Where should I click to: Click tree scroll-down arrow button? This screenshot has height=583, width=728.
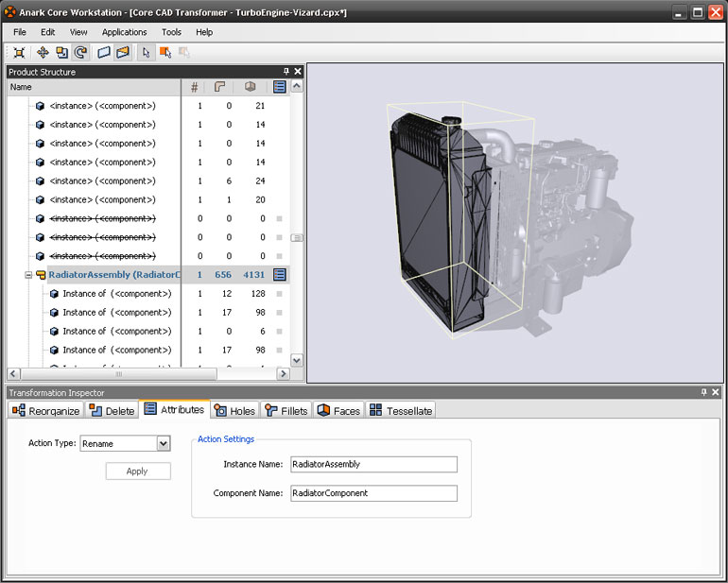[297, 360]
